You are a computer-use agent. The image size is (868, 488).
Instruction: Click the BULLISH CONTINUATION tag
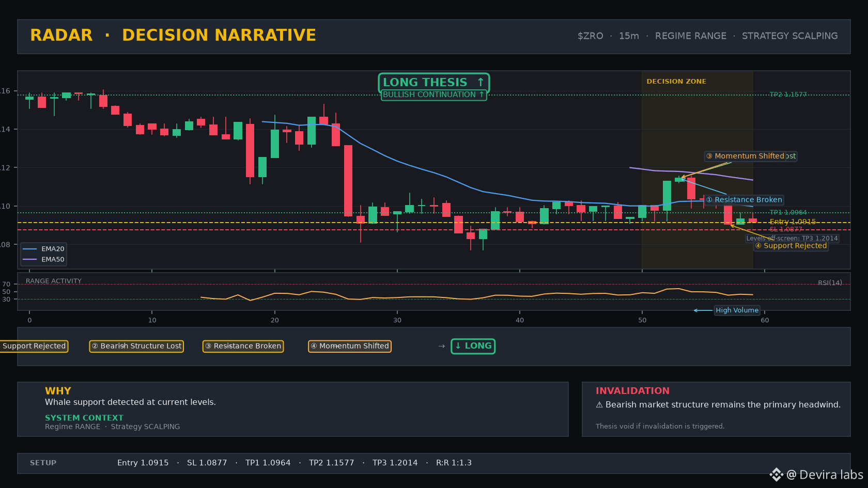coord(433,95)
